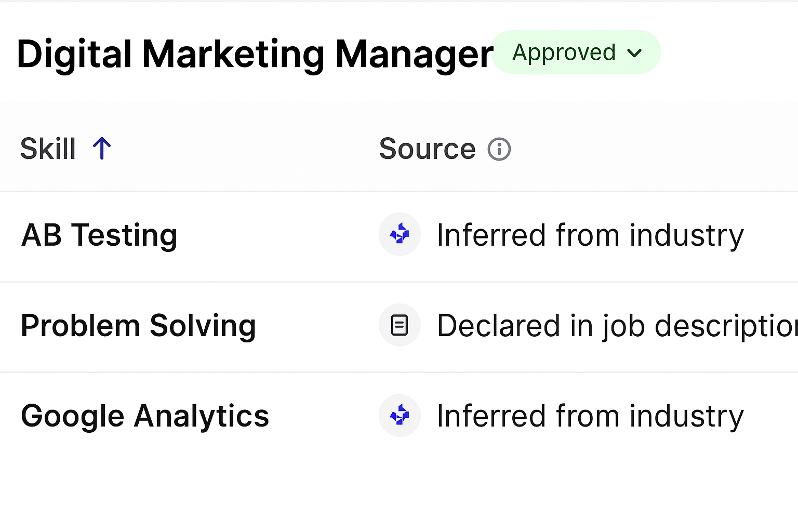The image size is (798, 532).
Task: Select the Google Analytics table row
Action: click(399, 417)
